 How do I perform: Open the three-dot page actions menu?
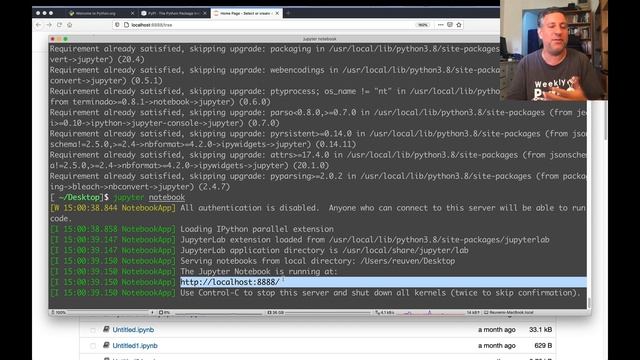[x=440, y=25]
